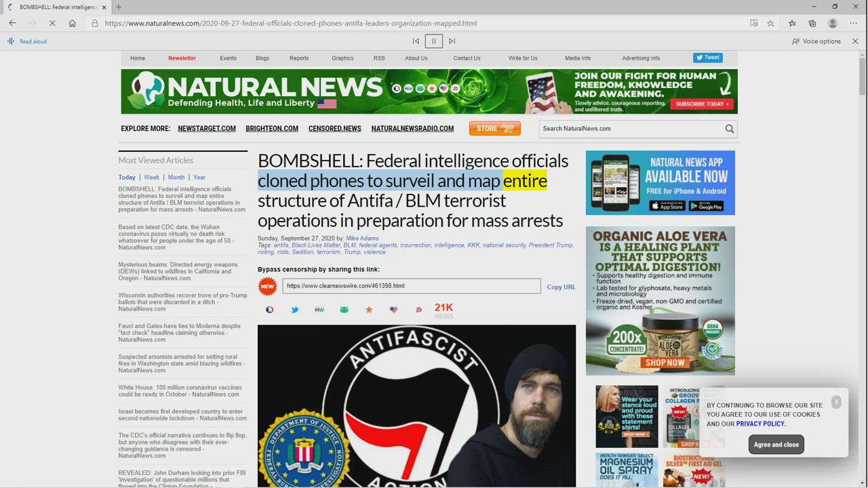Switch to Week most viewed tab
Screen dimensions: 868x488
pyautogui.click(x=151, y=178)
